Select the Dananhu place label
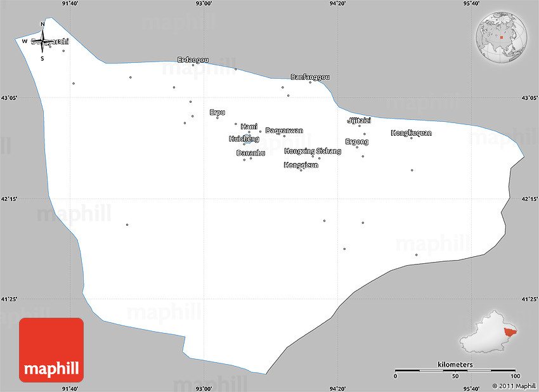 [250, 153]
